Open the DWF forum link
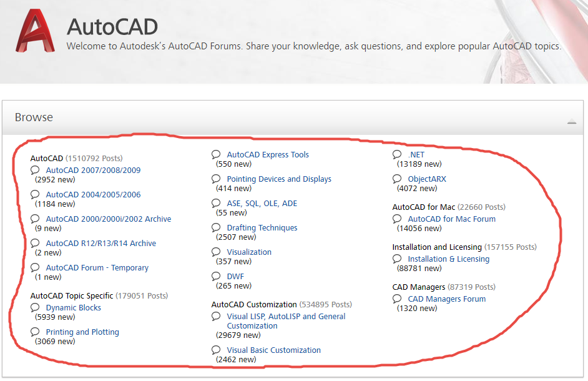This screenshot has width=588, height=381. (x=235, y=277)
